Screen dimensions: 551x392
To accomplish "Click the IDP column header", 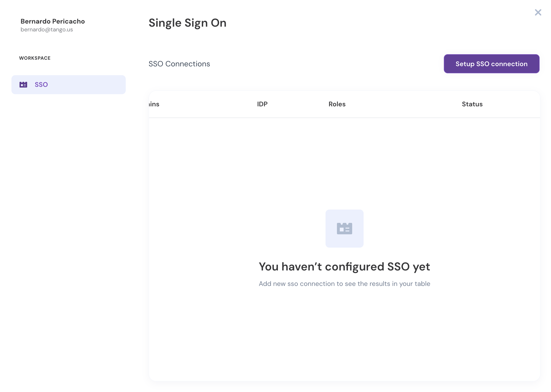I will [x=262, y=104].
